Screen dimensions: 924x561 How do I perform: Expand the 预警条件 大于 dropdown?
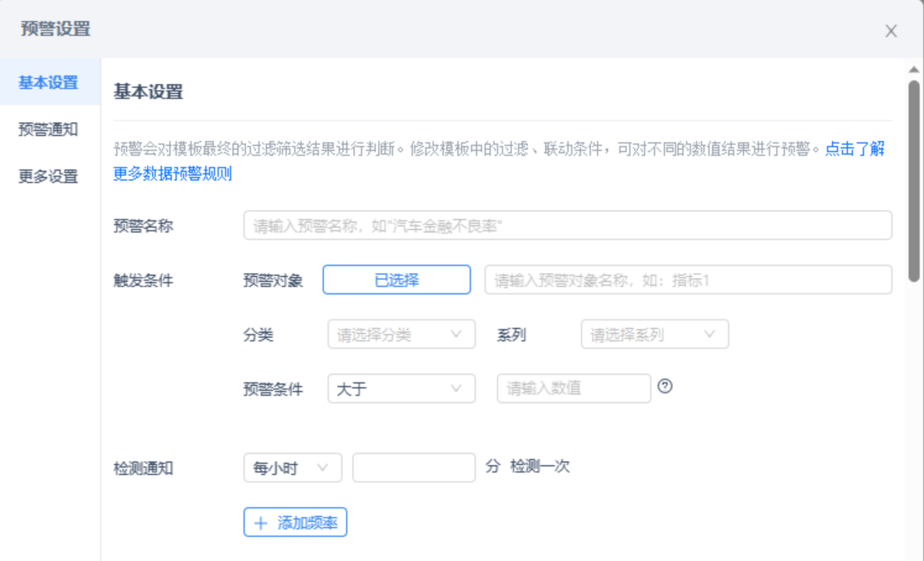(401, 389)
